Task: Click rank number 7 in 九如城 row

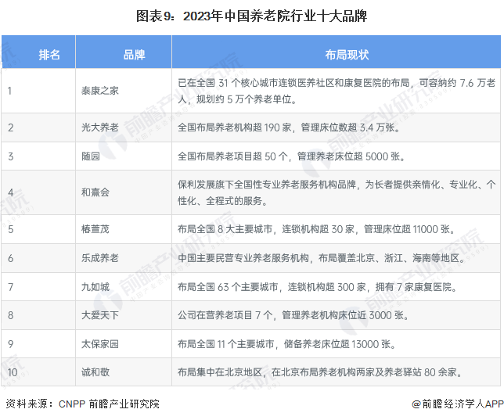Action: point(11,286)
